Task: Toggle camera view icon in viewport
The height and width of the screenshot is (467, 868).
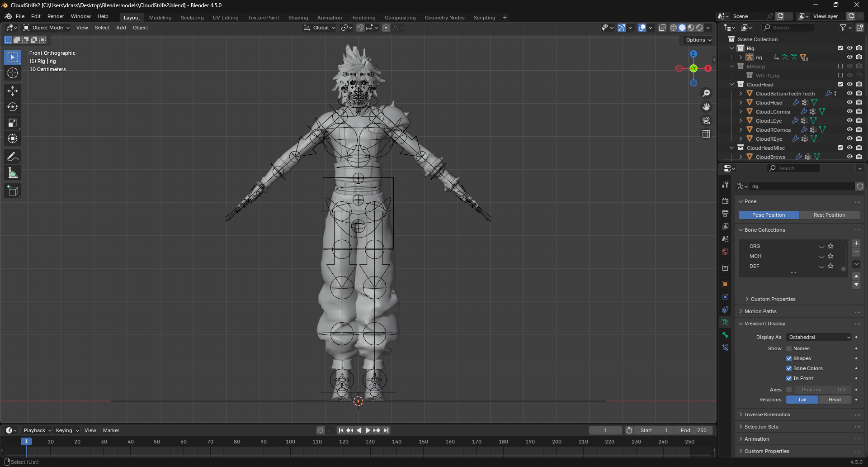Action: [x=706, y=120]
